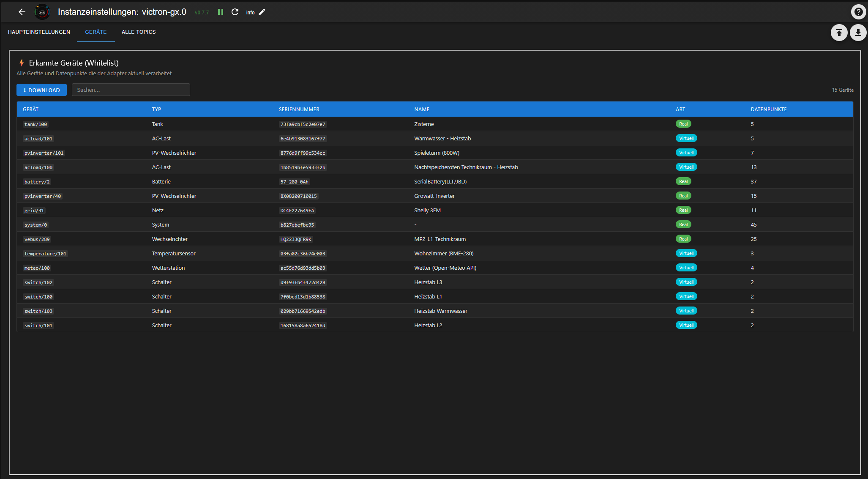868x479 pixels.
Task: Focus the Suchen search field
Action: (x=131, y=90)
